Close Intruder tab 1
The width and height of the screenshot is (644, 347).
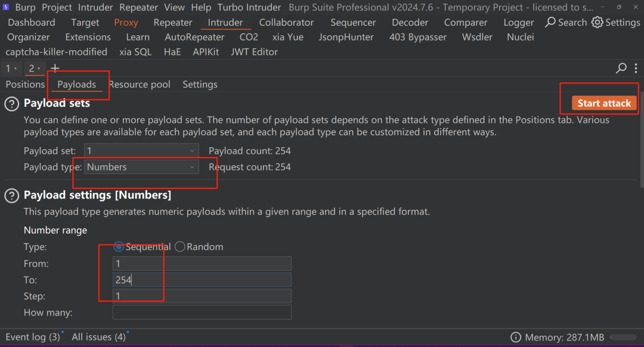coord(16,69)
